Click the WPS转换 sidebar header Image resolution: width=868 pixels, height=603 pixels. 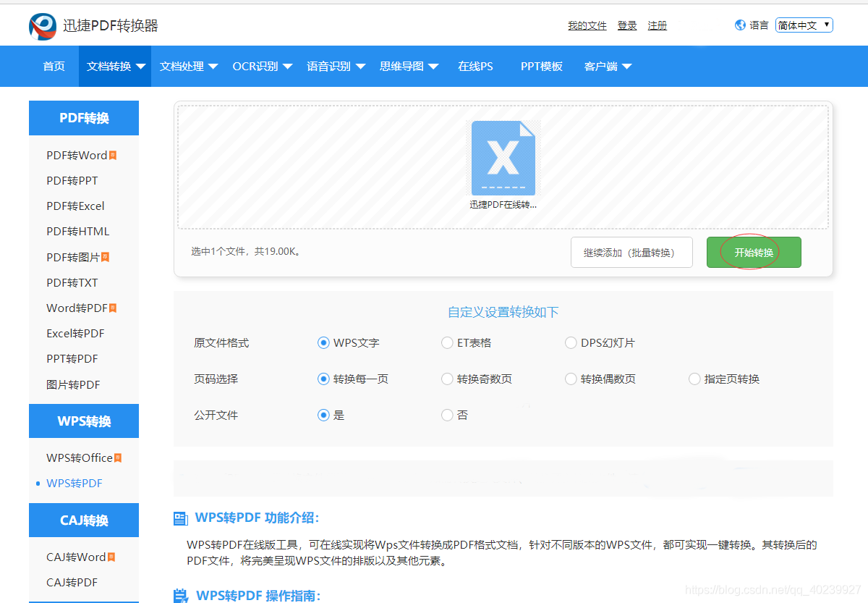(x=84, y=421)
